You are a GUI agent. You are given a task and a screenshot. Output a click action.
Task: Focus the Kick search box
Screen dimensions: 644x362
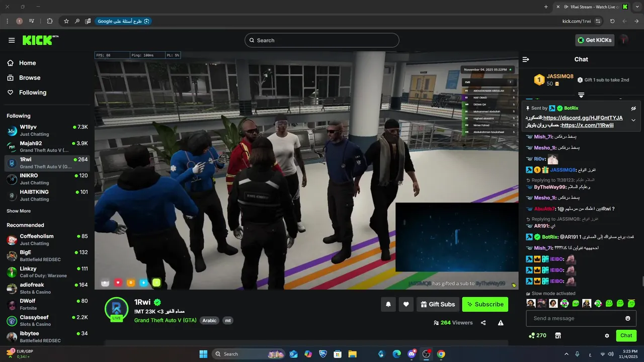click(322, 40)
